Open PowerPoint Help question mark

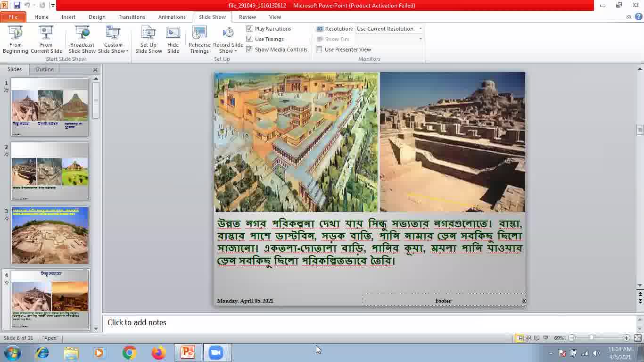pos(638,17)
